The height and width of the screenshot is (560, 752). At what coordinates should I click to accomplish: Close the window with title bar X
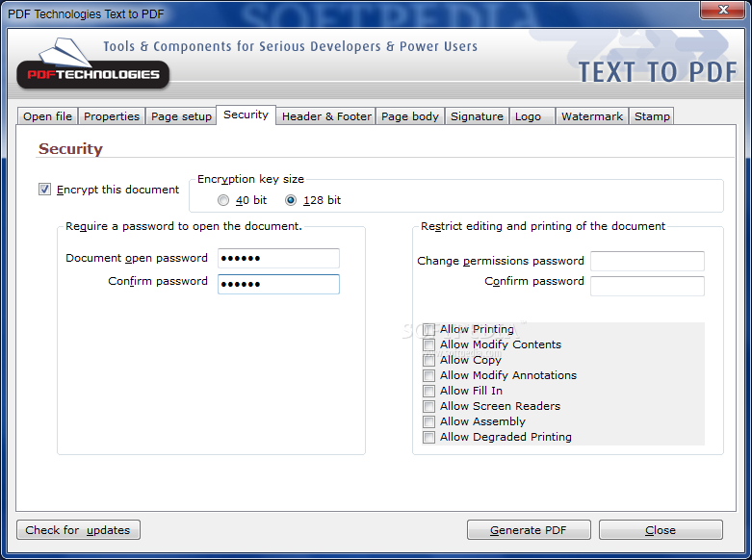[x=722, y=9]
